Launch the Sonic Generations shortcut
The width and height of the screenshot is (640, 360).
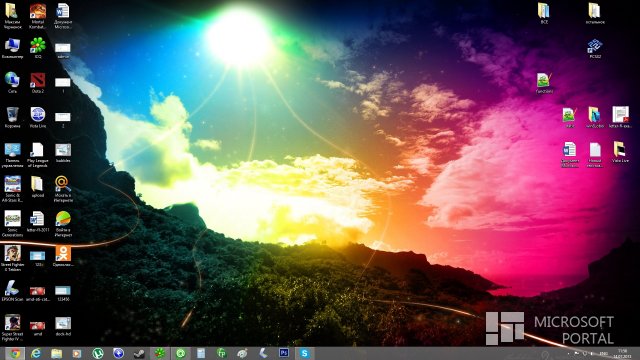pos(12,224)
